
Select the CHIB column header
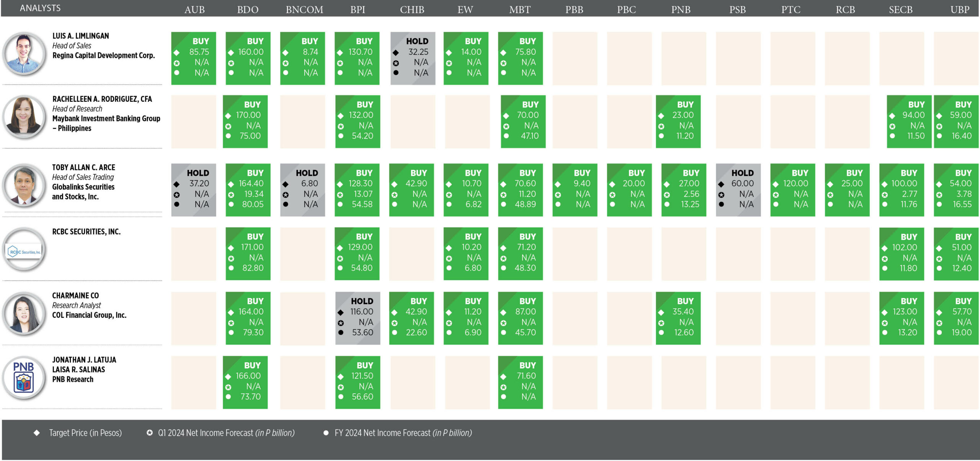tap(412, 10)
